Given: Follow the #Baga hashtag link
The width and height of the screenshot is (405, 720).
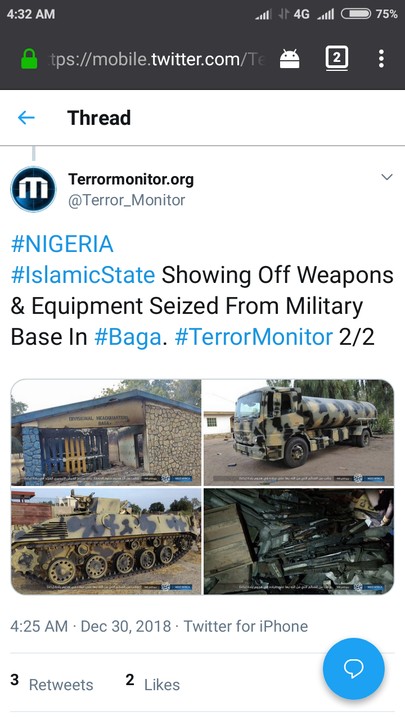Looking at the screenshot, I should pyautogui.click(x=128, y=337).
